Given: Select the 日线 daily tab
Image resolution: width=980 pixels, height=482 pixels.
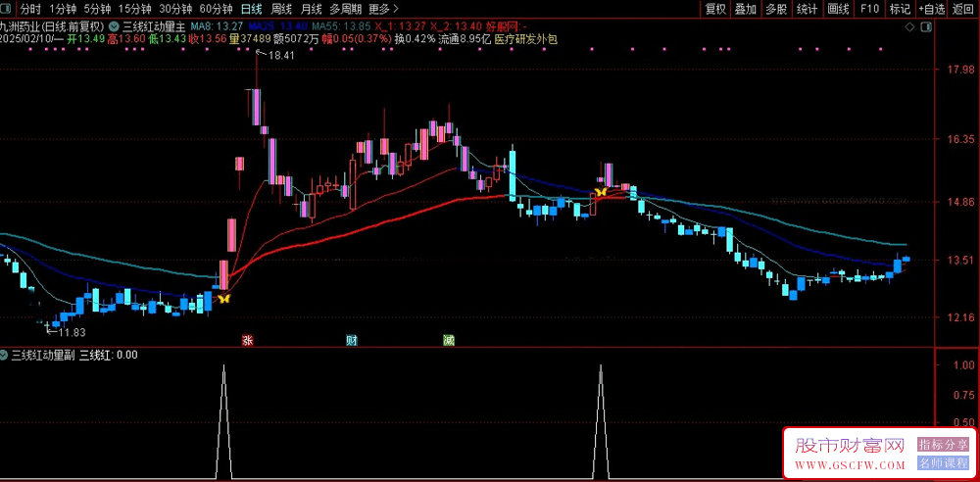Looking at the screenshot, I should point(251,9).
